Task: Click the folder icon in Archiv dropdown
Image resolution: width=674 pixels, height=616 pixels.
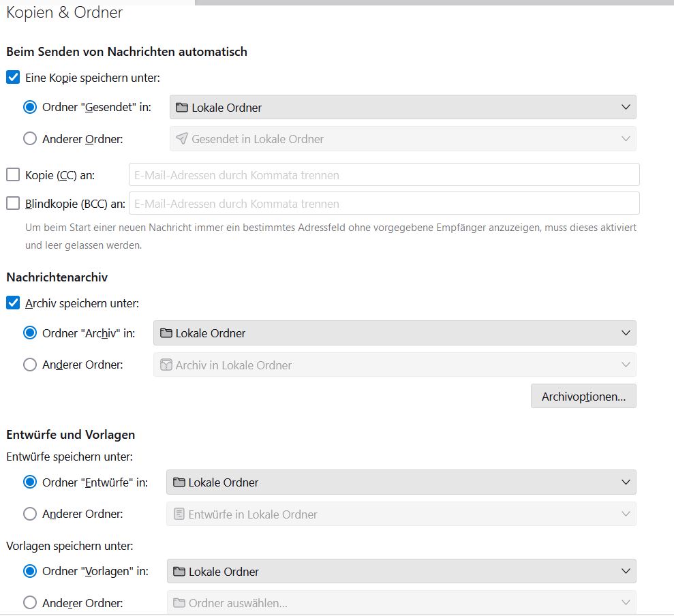Action: point(166,333)
